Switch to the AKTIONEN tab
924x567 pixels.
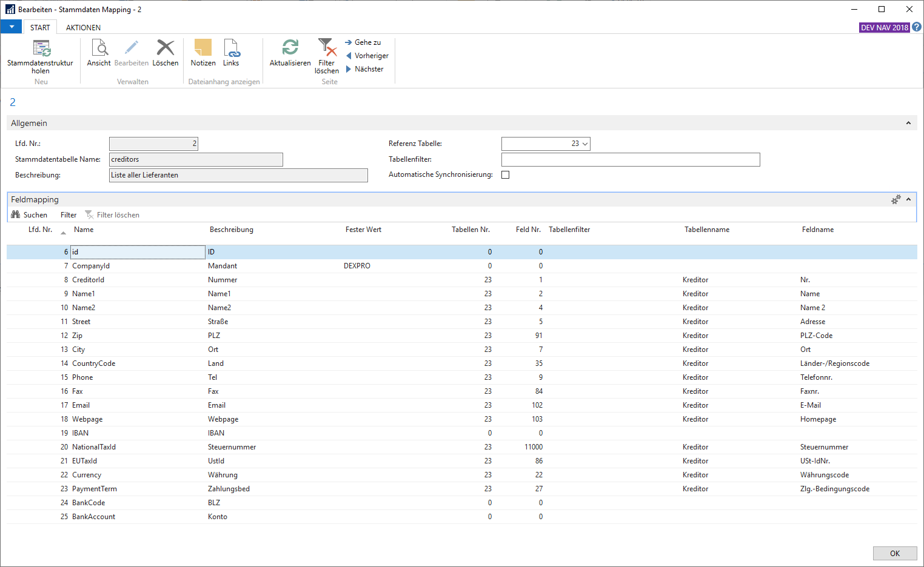tap(83, 27)
